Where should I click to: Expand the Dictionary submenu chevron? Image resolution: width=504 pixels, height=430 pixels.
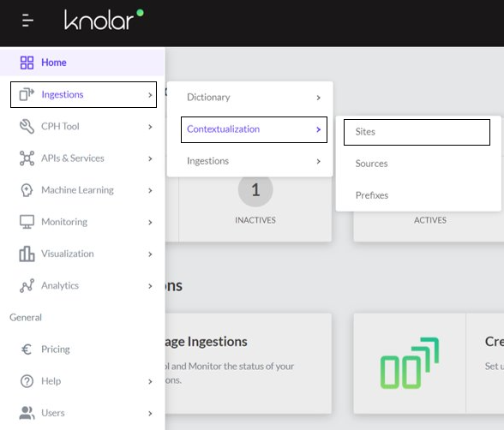(318, 98)
